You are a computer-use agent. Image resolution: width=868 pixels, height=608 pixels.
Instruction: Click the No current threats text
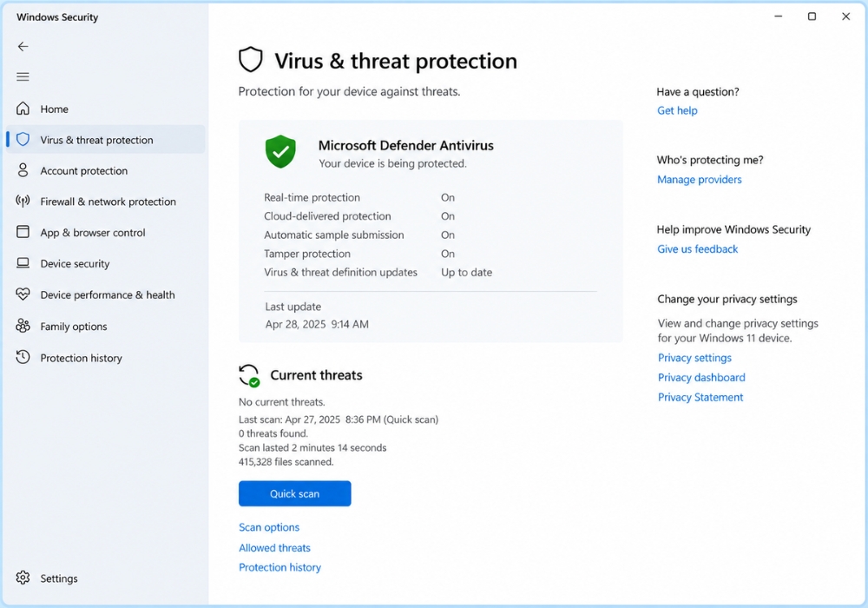click(x=282, y=402)
